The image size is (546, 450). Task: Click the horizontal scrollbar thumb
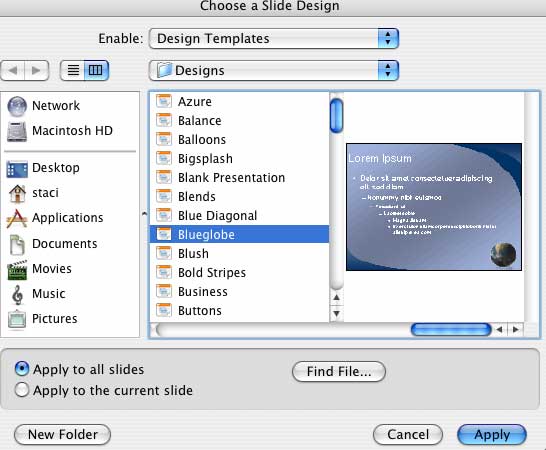tap(451, 329)
